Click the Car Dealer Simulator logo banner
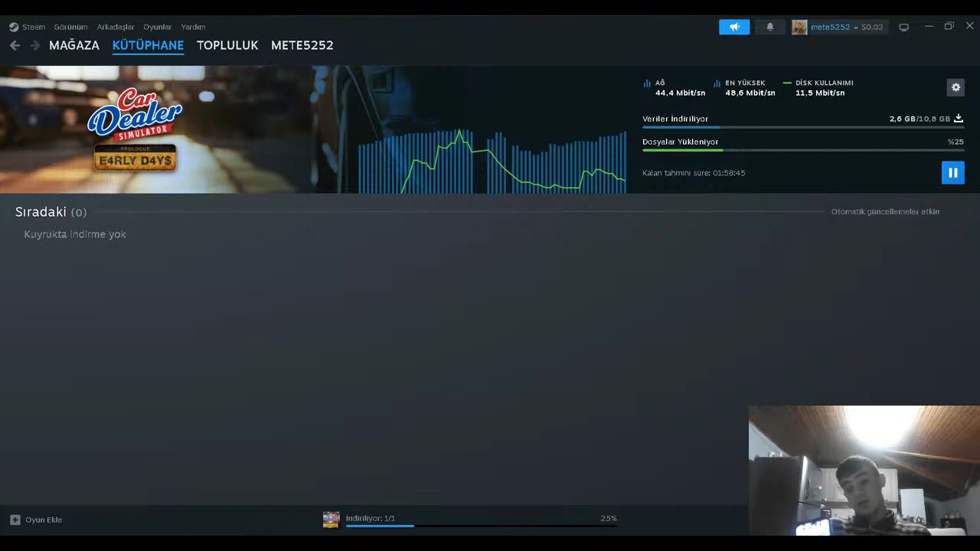Viewport: 980px width, 551px height. (x=135, y=129)
